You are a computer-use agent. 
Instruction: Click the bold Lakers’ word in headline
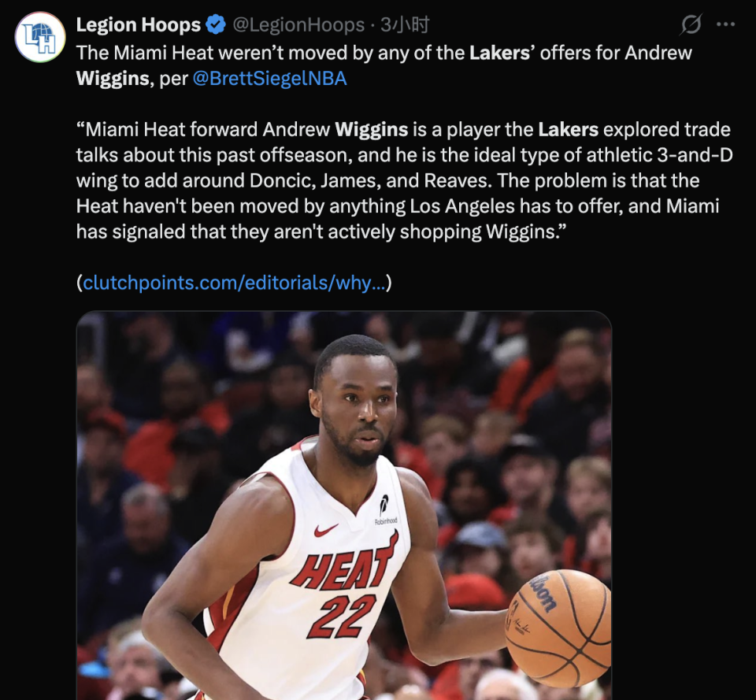[x=502, y=53]
